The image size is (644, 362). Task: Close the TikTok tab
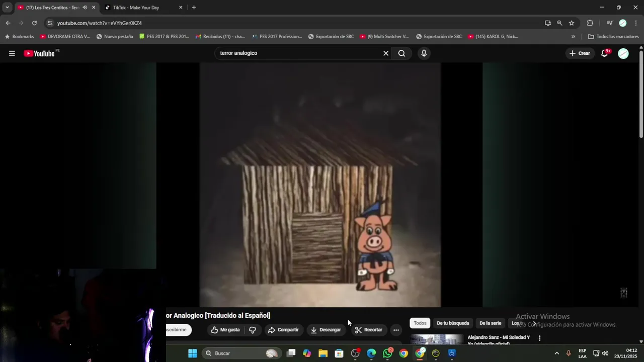pos(181,8)
